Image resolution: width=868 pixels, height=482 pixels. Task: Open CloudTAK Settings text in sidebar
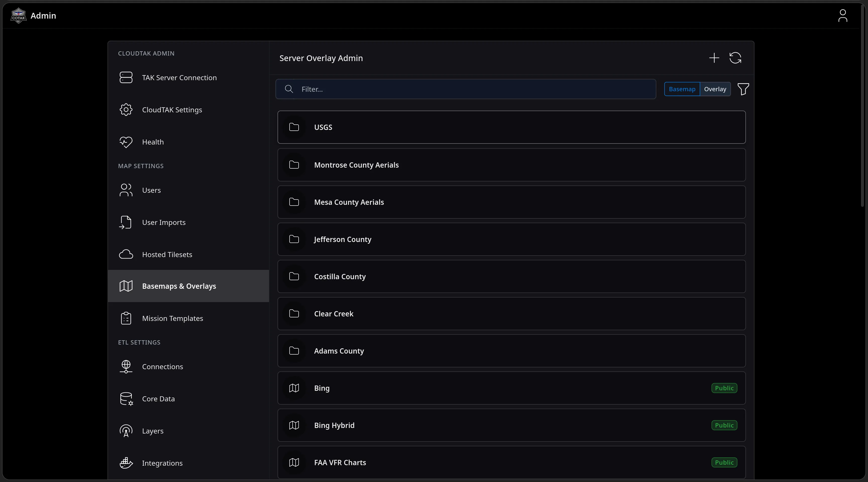(172, 110)
